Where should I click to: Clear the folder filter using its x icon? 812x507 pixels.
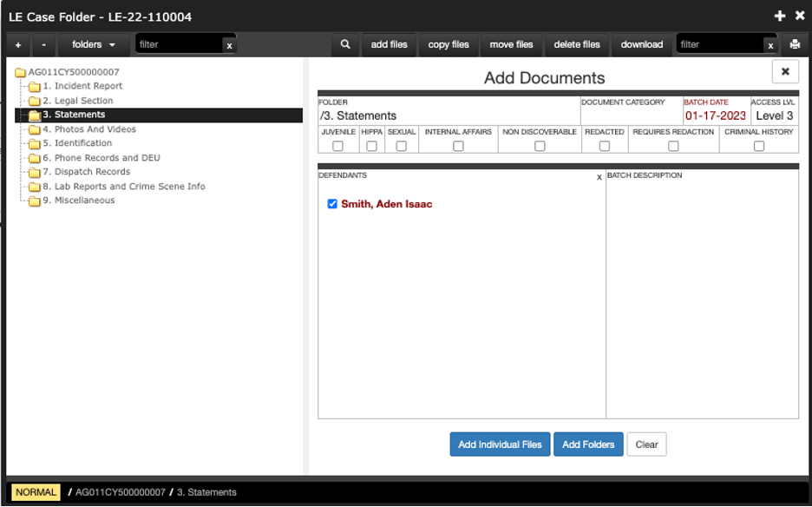229,45
